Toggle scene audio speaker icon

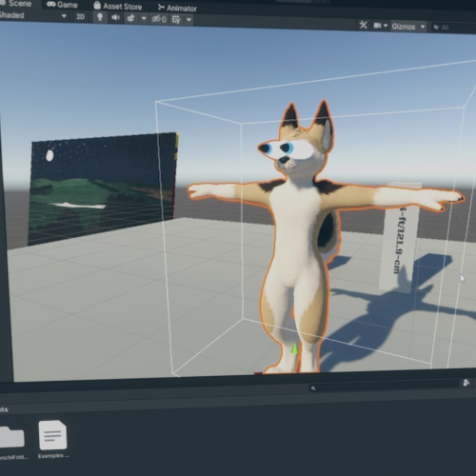point(115,17)
